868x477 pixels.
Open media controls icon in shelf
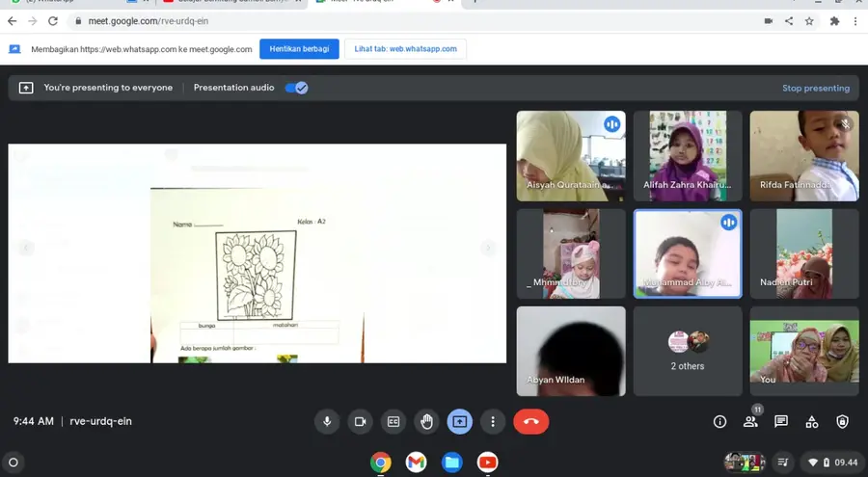(x=783, y=462)
